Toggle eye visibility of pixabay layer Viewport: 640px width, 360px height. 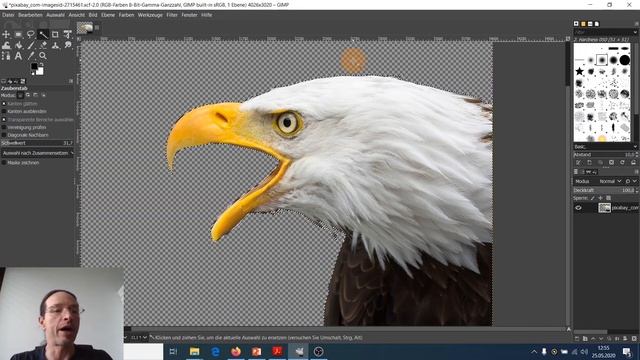click(x=578, y=208)
